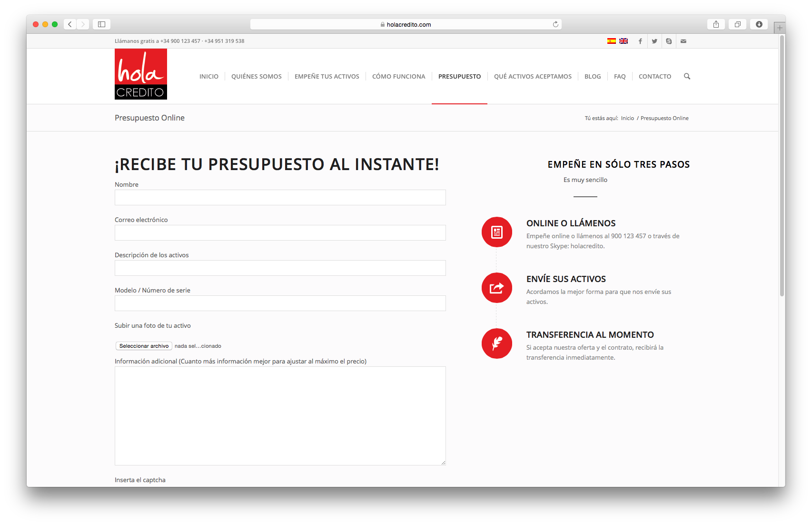Click the 'nada sel...cionado' file status text
Image resolution: width=812 pixels, height=525 pixels.
point(198,346)
